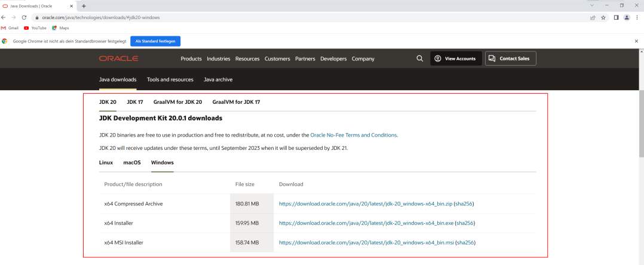The width and height of the screenshot is (644, 265).
Task: Switch to the JDK 17 tab
Action: pos(134,102)
